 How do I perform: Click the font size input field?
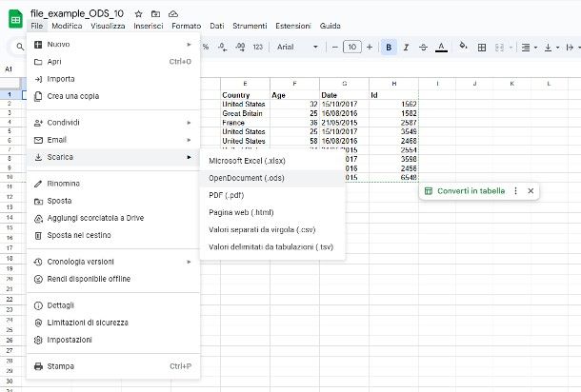point(352,47)
